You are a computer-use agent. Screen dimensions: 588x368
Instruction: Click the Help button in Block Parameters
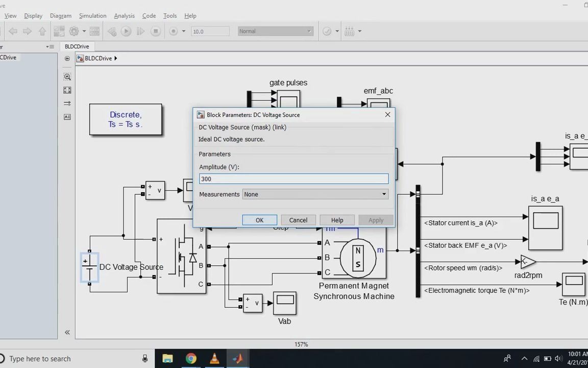337,220
